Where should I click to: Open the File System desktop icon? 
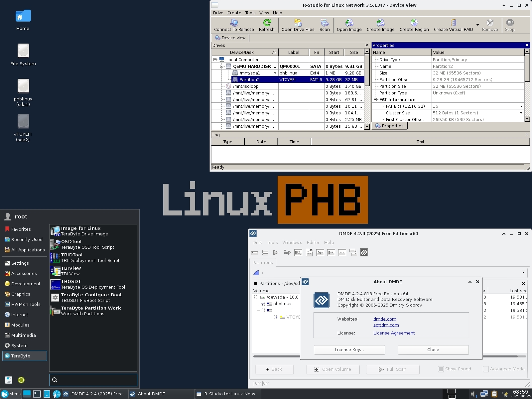[23, 55]
